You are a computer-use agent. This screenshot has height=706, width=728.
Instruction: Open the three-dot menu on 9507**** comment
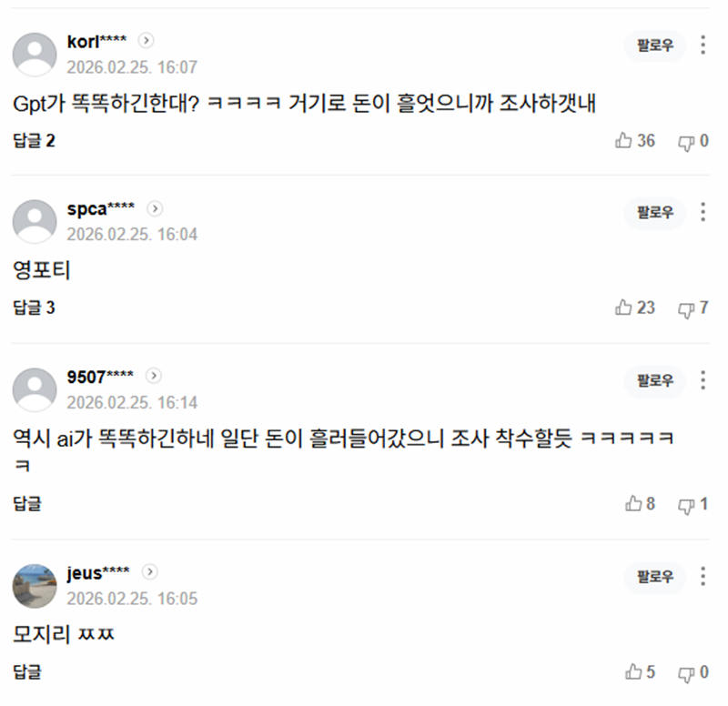pos(703,380)
